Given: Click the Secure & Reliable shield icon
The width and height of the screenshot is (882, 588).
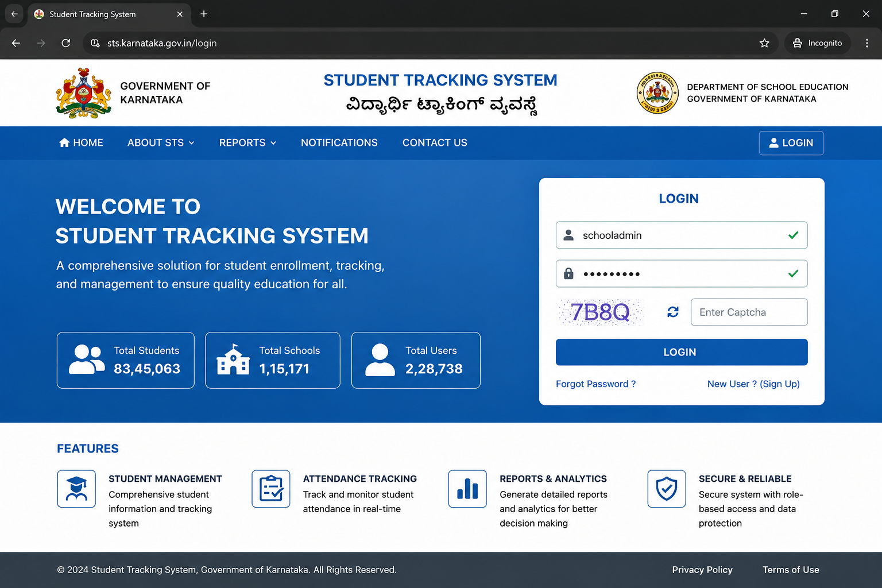Looking at the screenshot, I should pyautogui.click(x=667, y=489).
